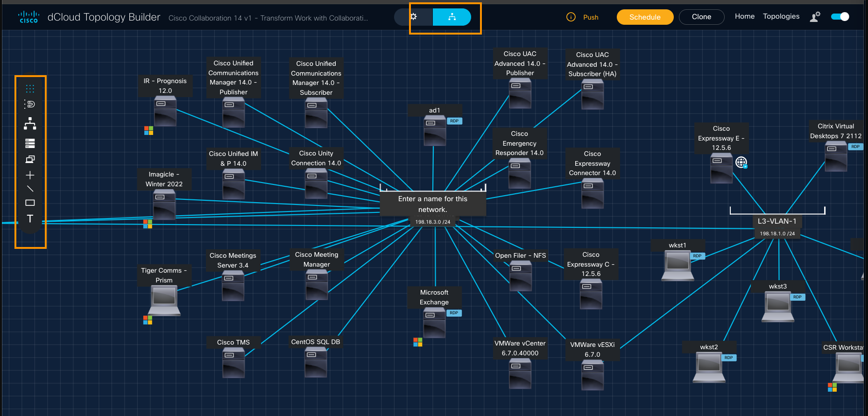Viewport: 868px width, 416px height.
Task: Click the Cisco Emergency Responder server icon
Action: [519, 173]
